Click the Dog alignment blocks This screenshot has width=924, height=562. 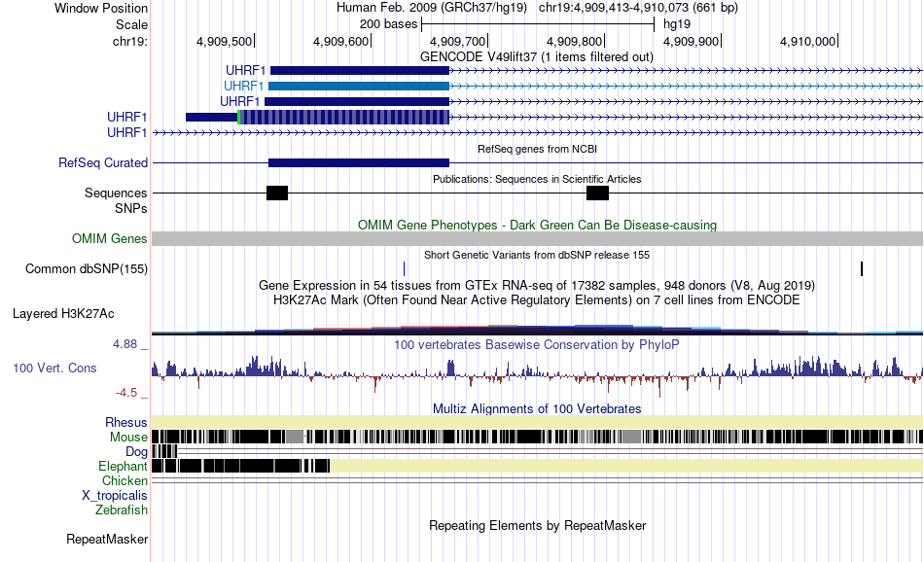coord(164,451)
